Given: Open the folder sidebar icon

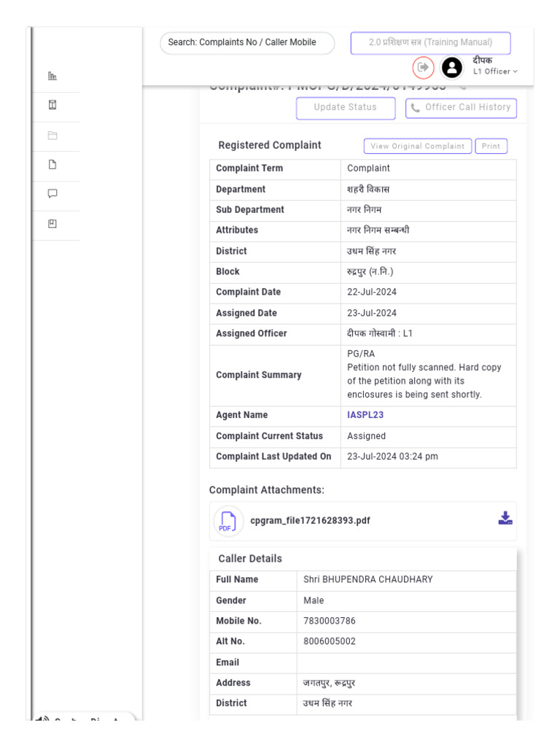Looking at the screenshot, I should coord(52,135).
